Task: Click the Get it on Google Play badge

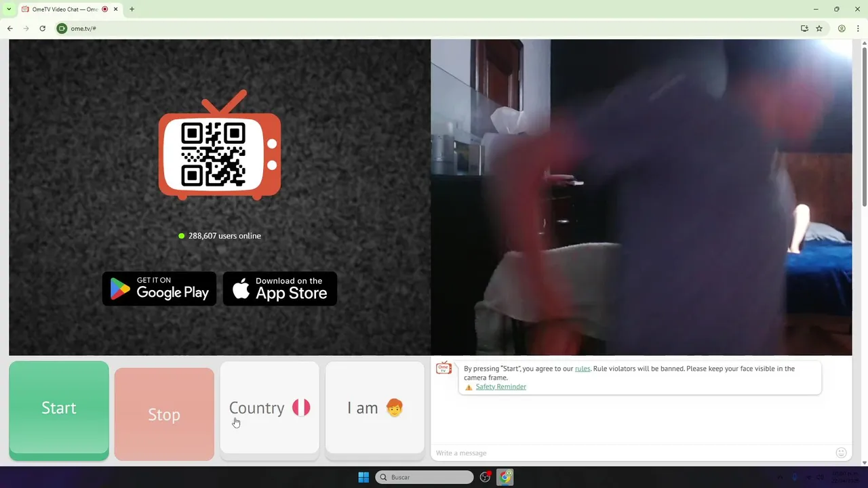Action: 159,289
